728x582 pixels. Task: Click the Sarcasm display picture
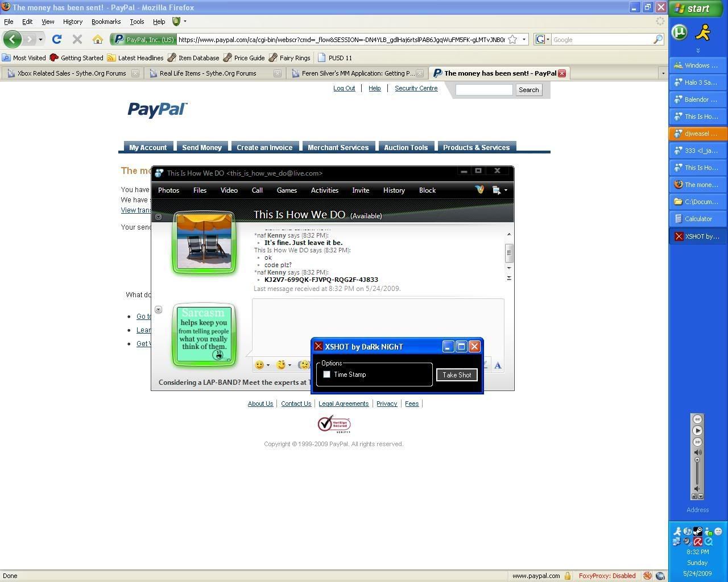204,334
